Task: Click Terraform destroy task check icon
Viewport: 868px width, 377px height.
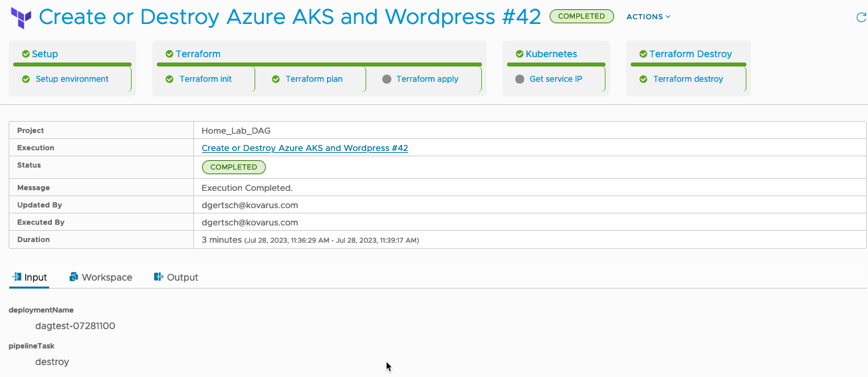Action: click(643, 79)
